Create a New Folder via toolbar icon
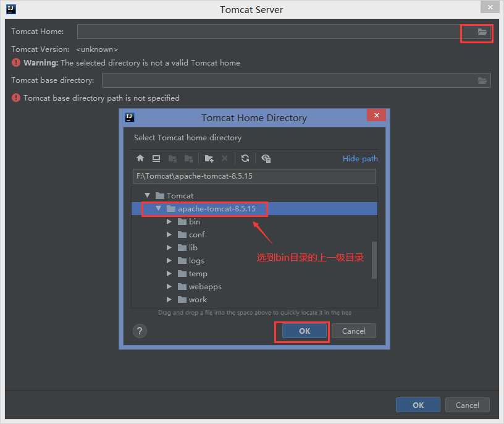This screenshot has width=504, height=424. tap(209, 158)
